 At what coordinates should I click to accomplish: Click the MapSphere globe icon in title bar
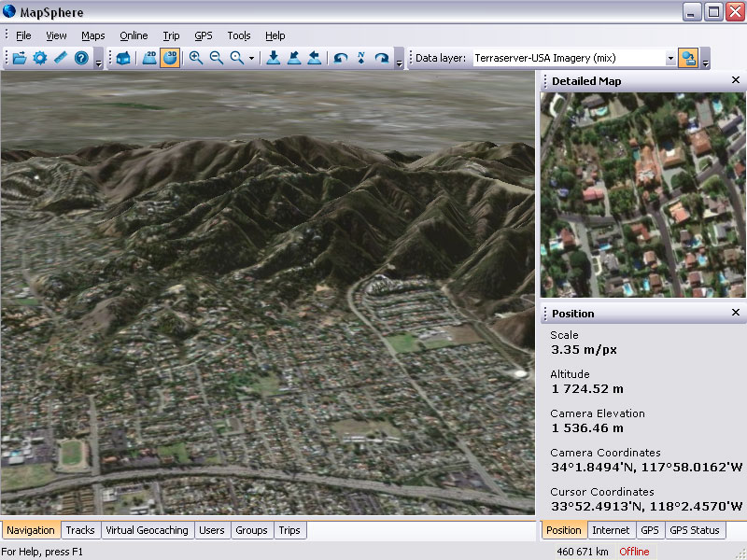pos(9,11)
